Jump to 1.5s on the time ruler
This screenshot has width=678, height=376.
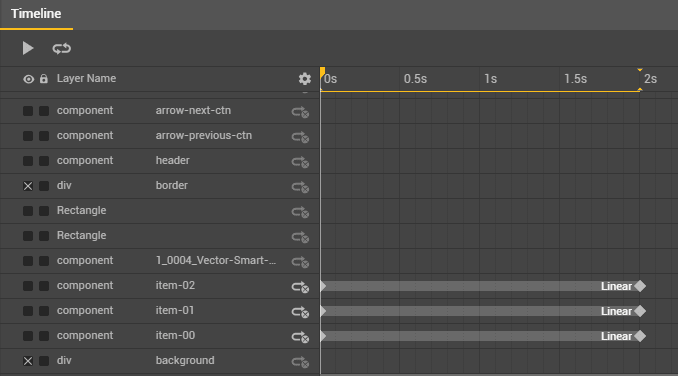tap(575, 79)
